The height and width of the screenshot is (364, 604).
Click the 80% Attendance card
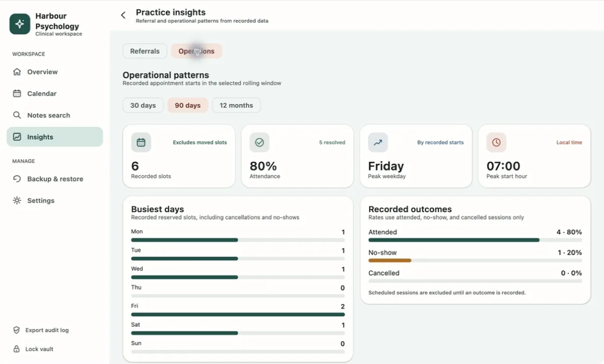[297, 156]
